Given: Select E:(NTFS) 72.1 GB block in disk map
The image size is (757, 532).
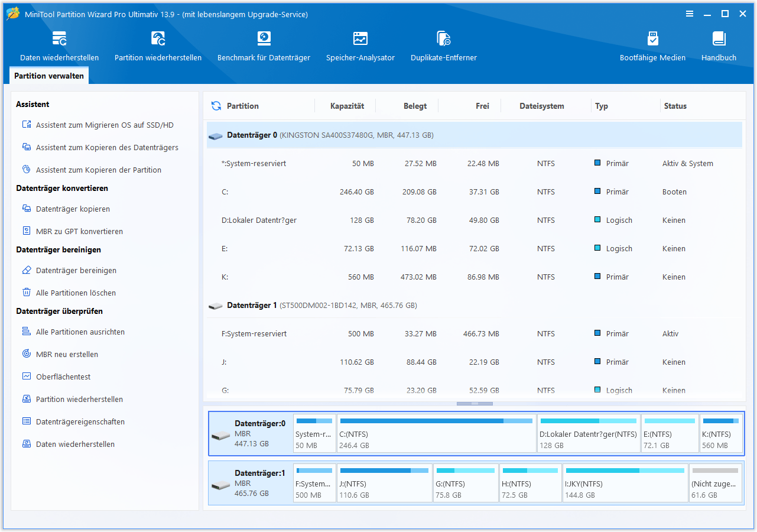Looking at the screenshot, I should pyautogui.click(x=670, y=433).
